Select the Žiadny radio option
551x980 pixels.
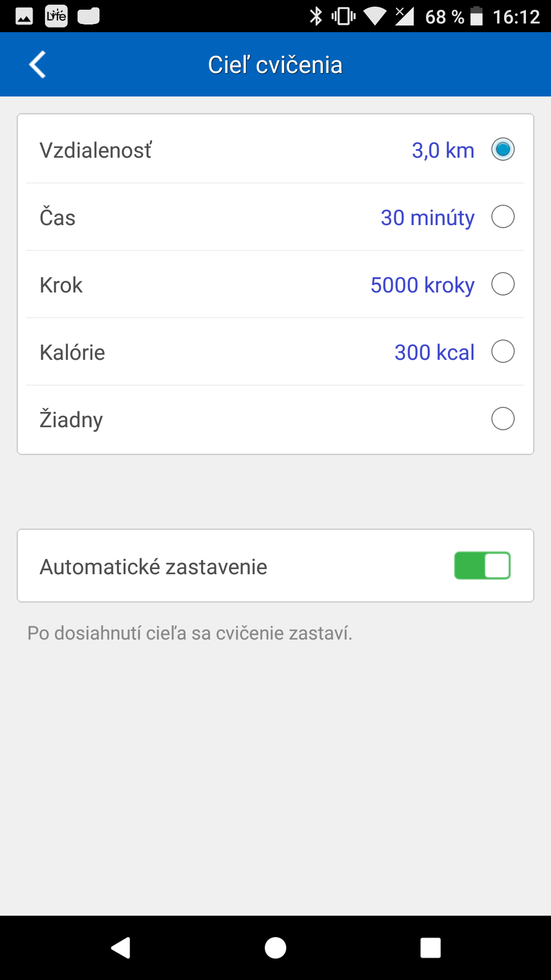click(x=503, y=419)
